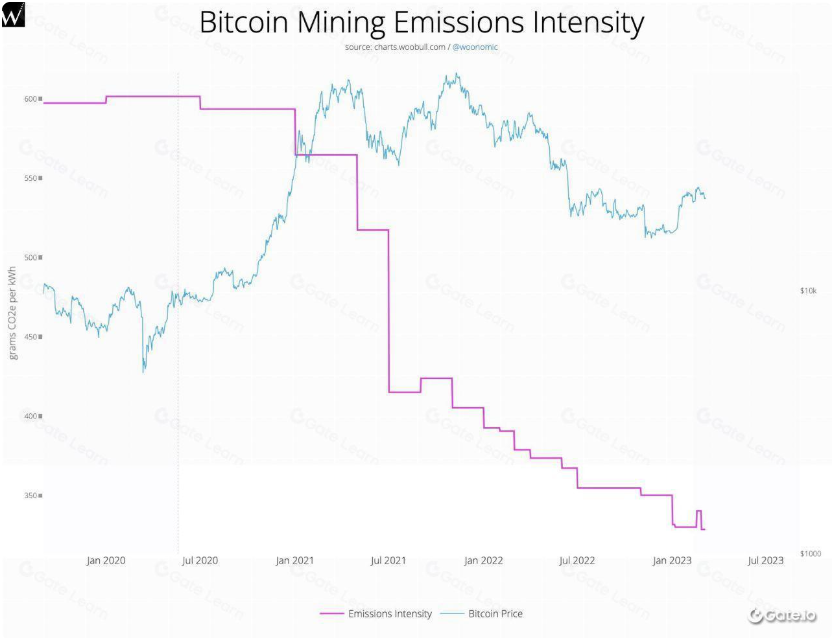Select the Jul 2022 axis label
The width and height of the screenshot is (833, 638).
(577, 560)
